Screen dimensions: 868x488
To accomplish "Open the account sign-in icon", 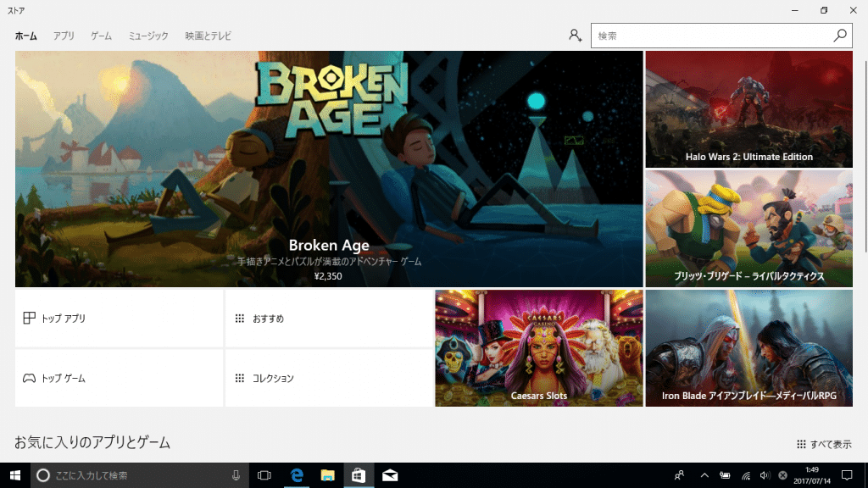I will [576, 36].
